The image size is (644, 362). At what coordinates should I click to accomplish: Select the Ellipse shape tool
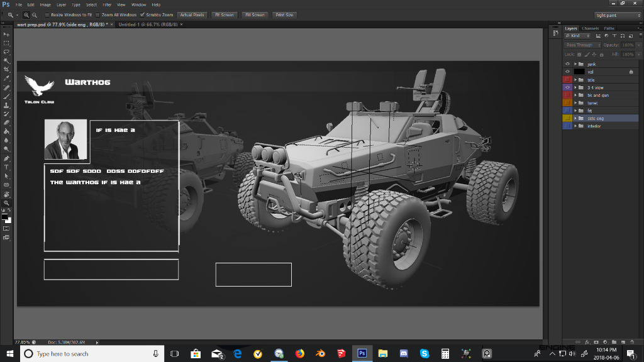(6, 185)
